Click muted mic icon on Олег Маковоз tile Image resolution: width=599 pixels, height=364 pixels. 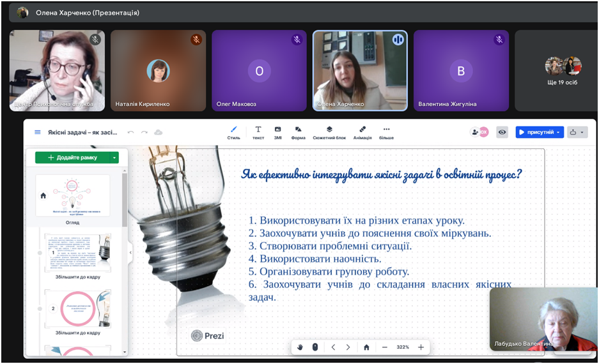(297, 40)
